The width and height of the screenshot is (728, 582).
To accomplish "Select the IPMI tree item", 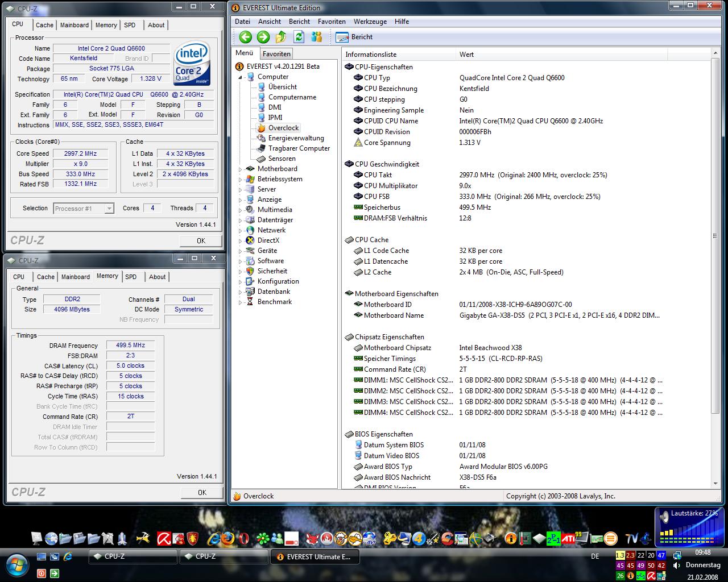I will [270, 118].
